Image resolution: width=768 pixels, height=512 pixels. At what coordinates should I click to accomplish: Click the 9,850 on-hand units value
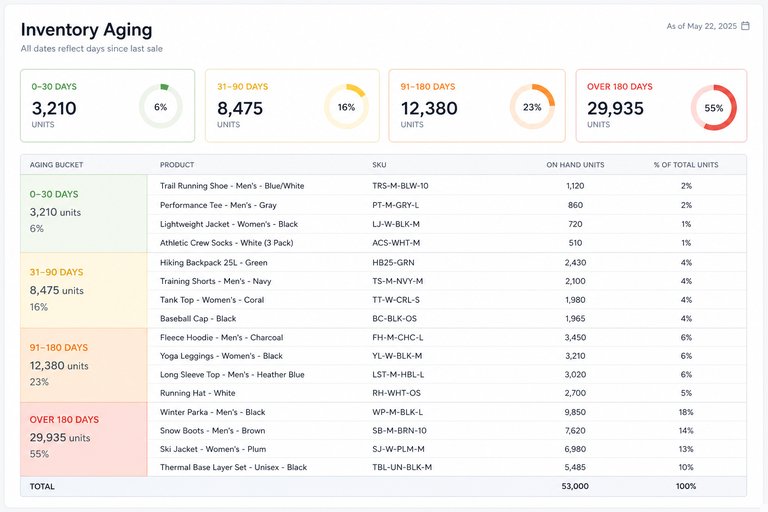tap(575, 413)
